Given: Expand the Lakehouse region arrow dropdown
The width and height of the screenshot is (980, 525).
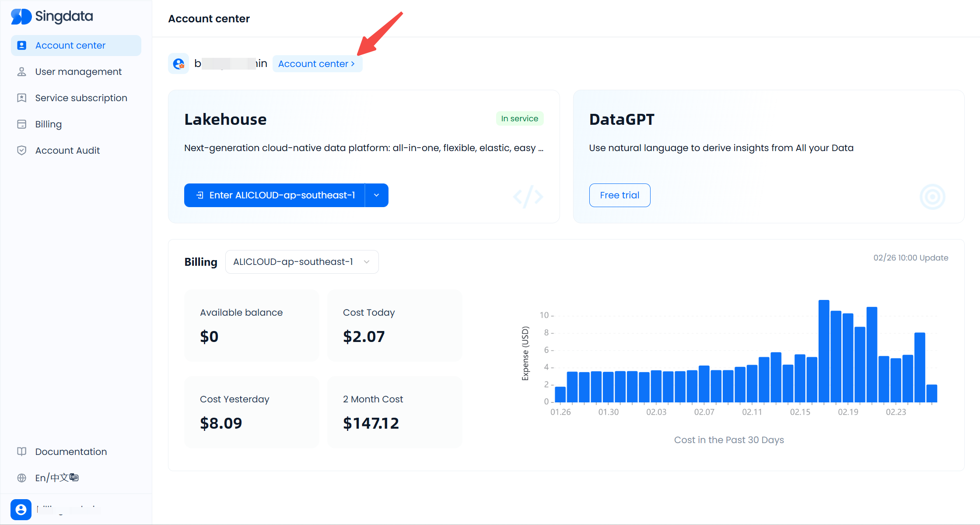Looking at the screenshot, I should click(x=376, y=195).
